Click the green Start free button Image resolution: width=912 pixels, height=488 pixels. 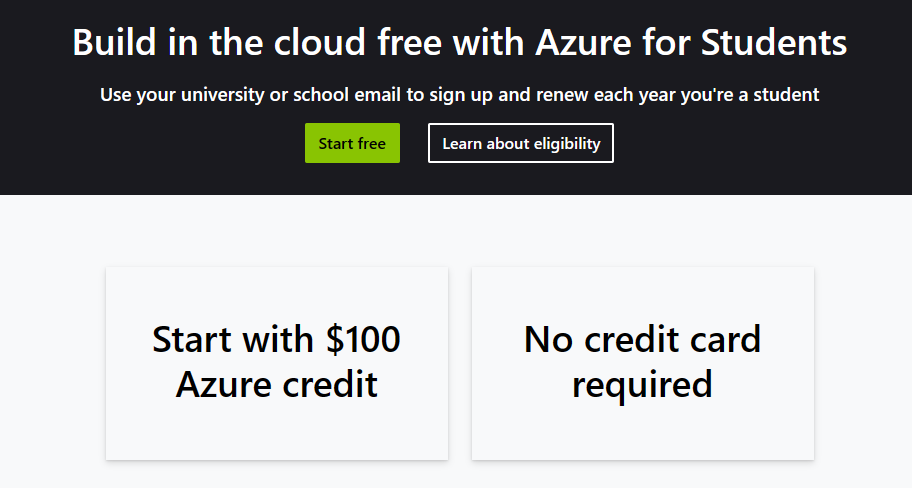[x=352, y=143]
